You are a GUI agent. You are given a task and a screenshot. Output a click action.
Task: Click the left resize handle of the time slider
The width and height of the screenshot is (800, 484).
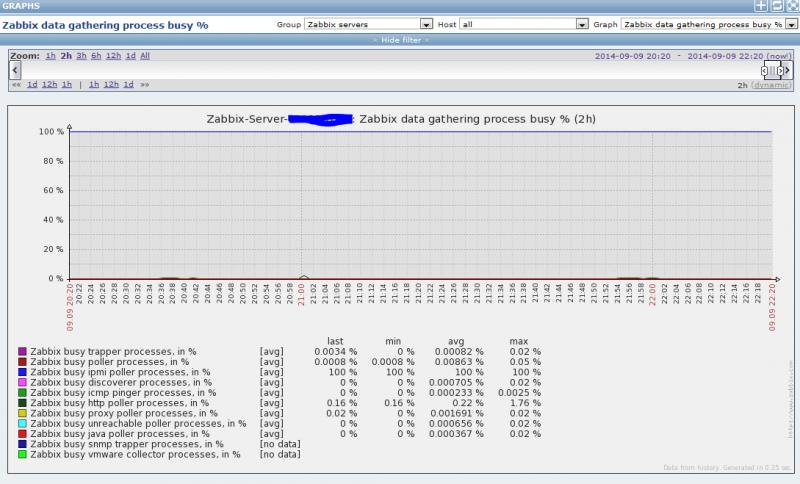pyautogui.click(x=764, y=71)
